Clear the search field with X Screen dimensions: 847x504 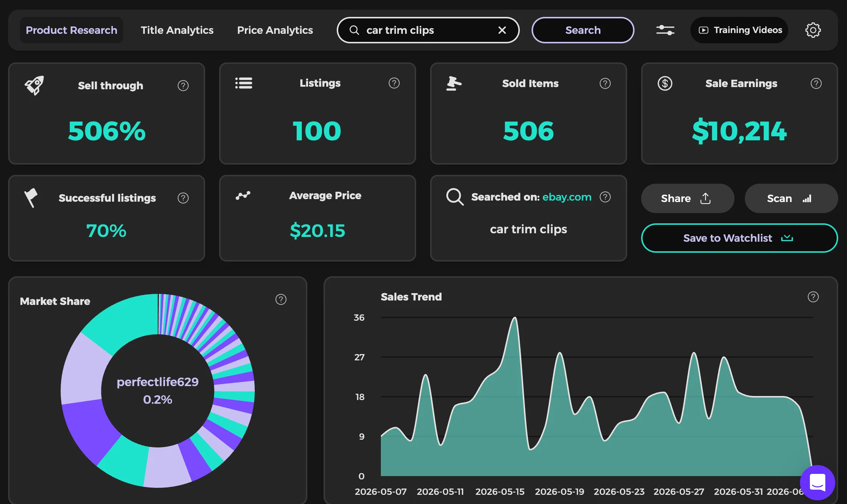pos(502,30)
